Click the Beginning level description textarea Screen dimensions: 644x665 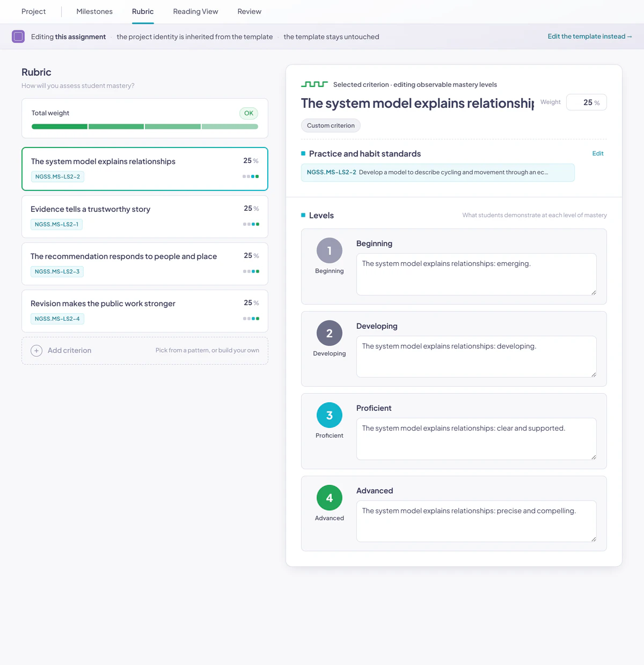click(x=477, y=274)
